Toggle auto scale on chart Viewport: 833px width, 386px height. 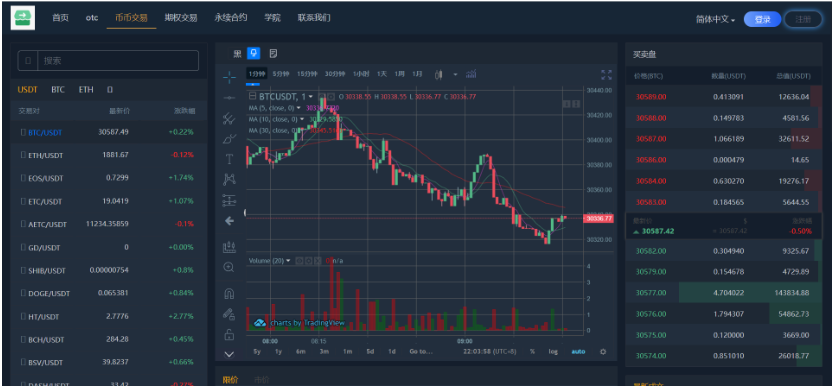579,351
